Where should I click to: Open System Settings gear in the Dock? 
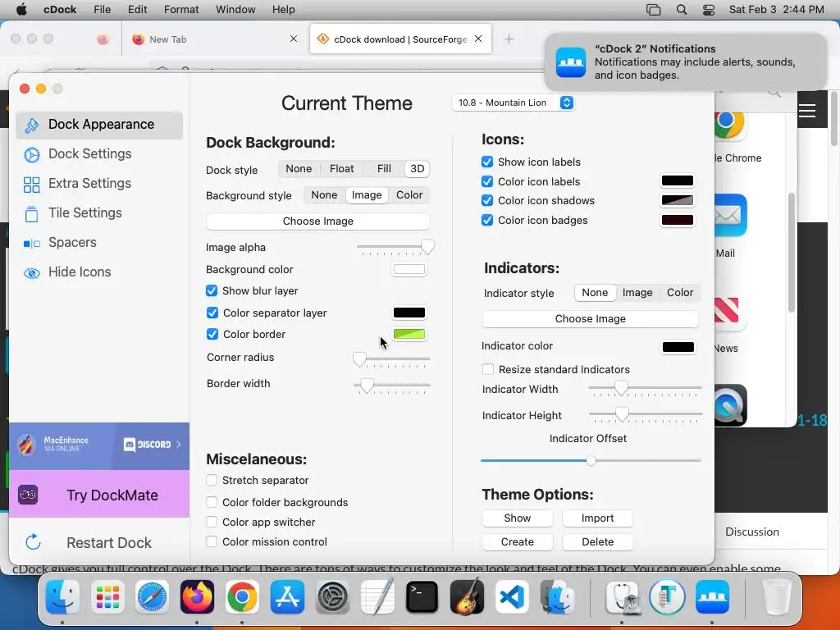click(x=332, y=596)
